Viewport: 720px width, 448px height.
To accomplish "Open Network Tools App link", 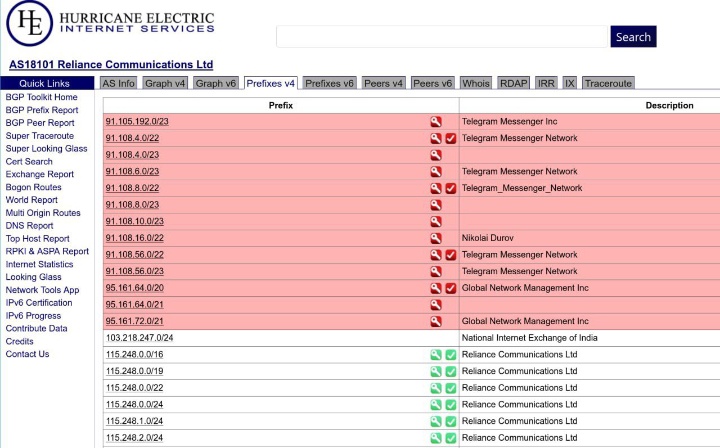I will (x=42, y=290).
